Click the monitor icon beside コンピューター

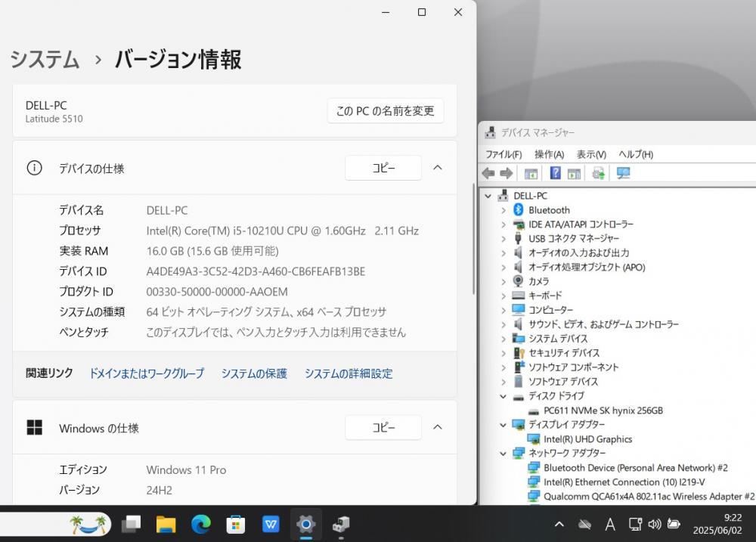tap(519, 310)
